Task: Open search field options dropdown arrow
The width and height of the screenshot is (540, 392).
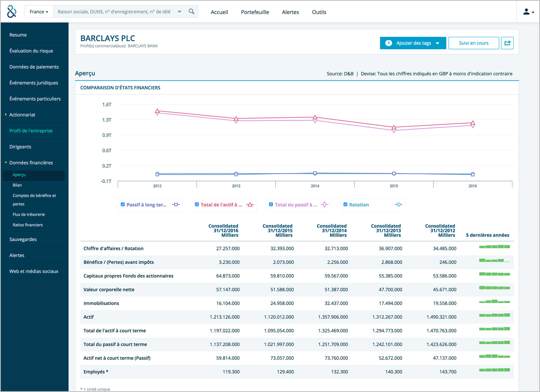Action: (x=179, y=12)
